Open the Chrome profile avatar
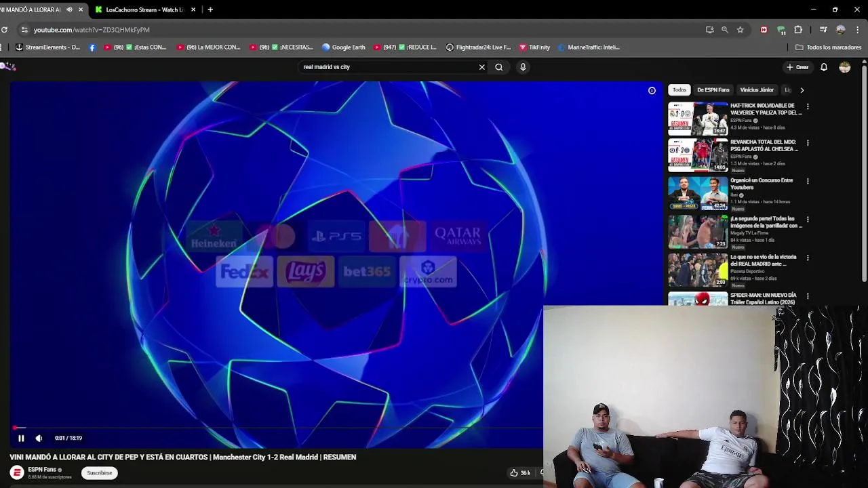This screenshot has width=868, height=488. [x=841, y=30]
